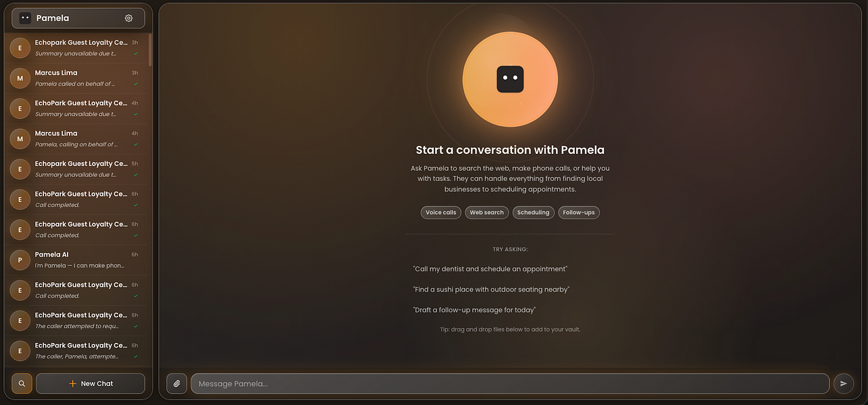Choose the sushi place with outdoor seating suggestion
Image resolution: width=868 pixels, height=405 pixels.
(x=491, y=290)
